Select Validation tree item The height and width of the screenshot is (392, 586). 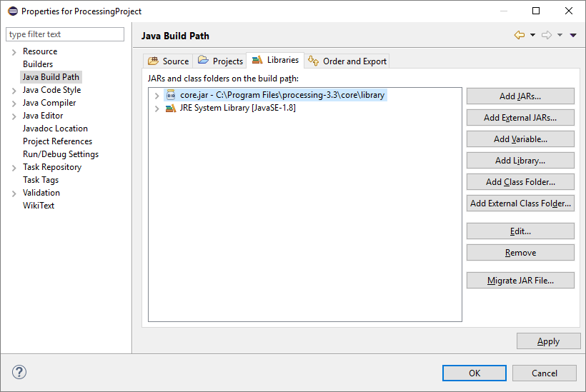41,193
